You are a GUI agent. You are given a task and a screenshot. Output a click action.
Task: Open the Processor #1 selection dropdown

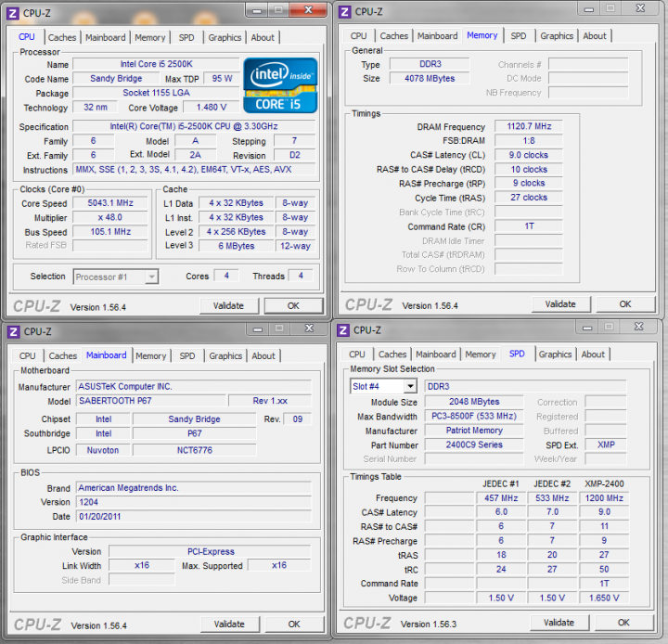(116, 277)
